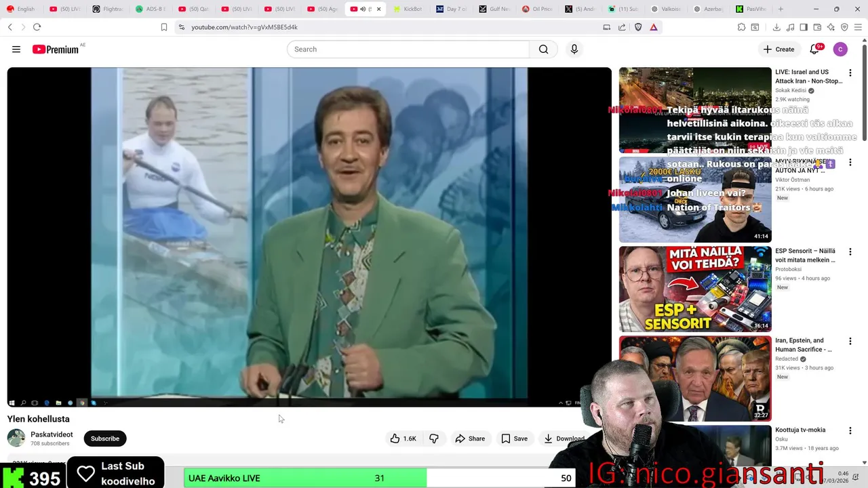Viewport: 868px width, 488px height.
Task: Switch to the ADS-B tab
Action: 151,9
